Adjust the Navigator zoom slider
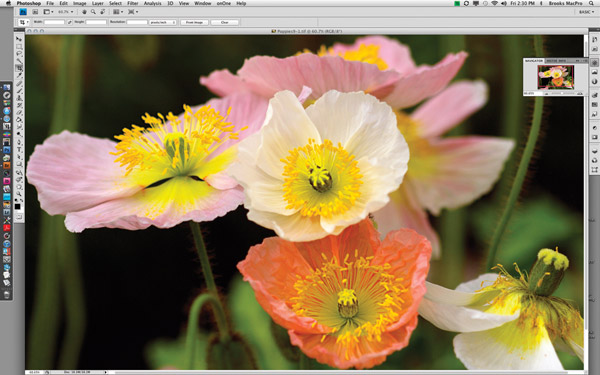 (562, 93)
